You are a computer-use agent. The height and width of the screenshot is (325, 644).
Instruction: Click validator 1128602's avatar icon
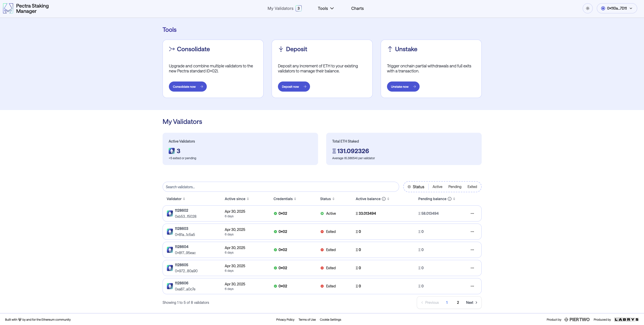pos(170,213)
